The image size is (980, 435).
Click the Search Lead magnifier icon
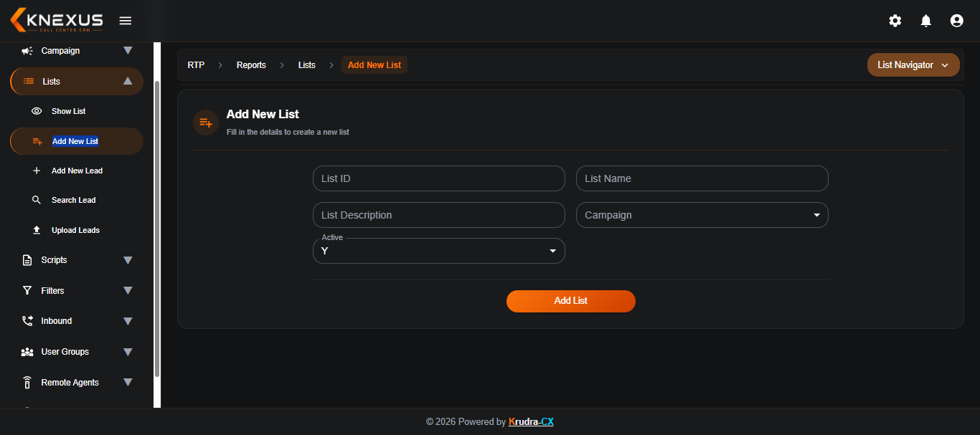click(37, 200)
